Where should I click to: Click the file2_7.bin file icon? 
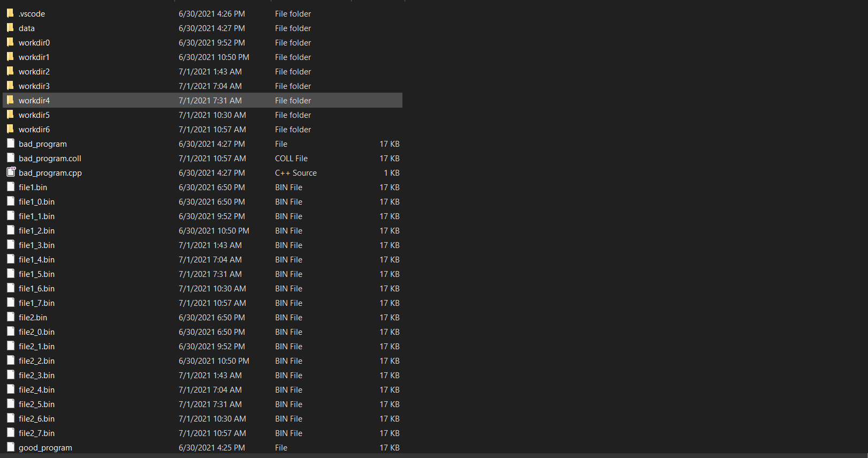(11, 432)
